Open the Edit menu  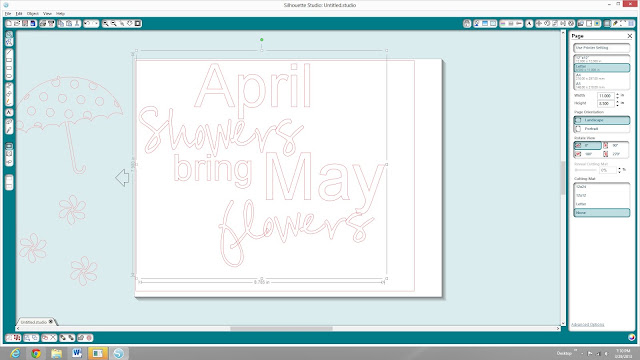coord(19,13)
